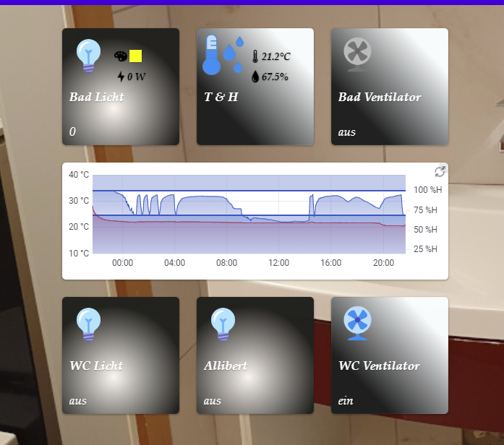Click the ein state of WC Ventilator
The width and height of the screenshot is (504, 445).
pos(346,401)
